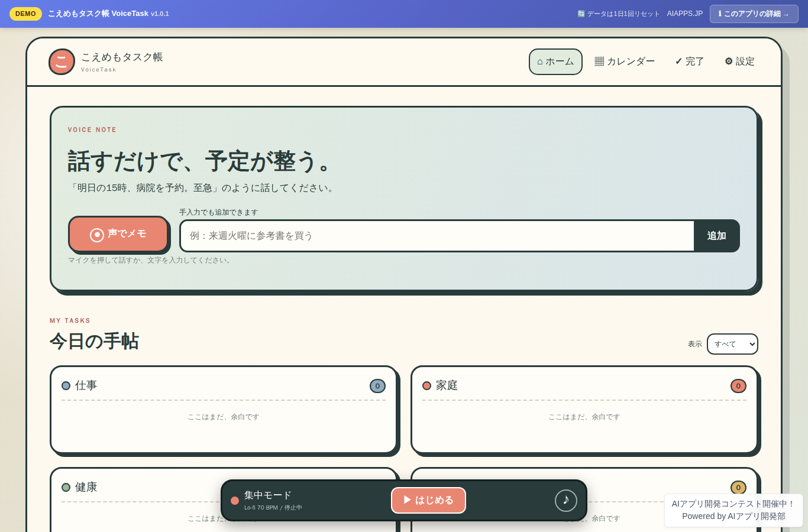Click the データは1日1回リセット notice
808x532 pixels.
pos(619,14)
